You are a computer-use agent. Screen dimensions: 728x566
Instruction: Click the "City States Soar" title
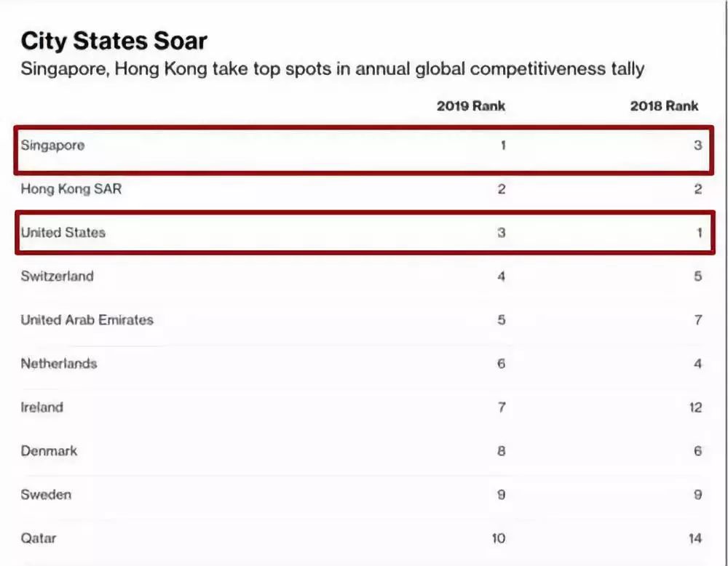(114, 40)
